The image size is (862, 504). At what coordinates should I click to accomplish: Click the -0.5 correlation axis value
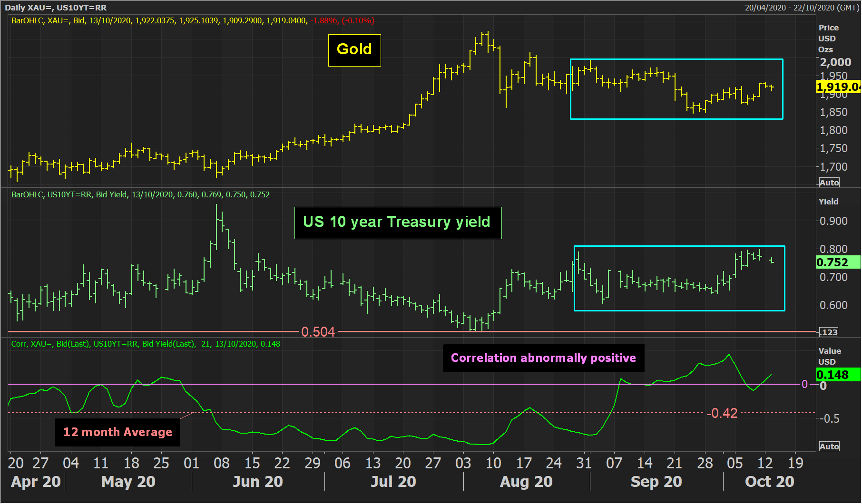[829, 418]
